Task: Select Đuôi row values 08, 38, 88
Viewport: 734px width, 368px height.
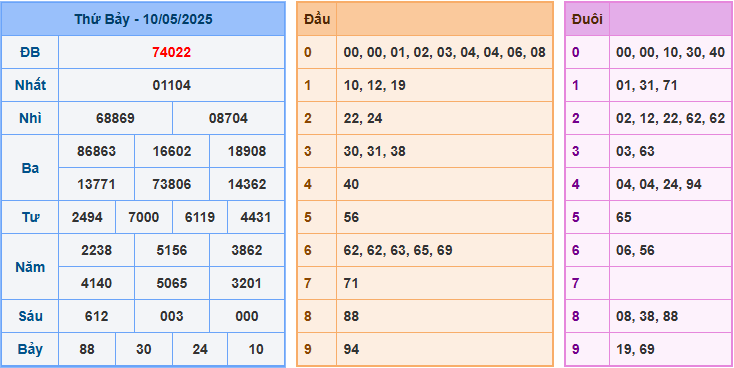Action: tap(647, 316)
